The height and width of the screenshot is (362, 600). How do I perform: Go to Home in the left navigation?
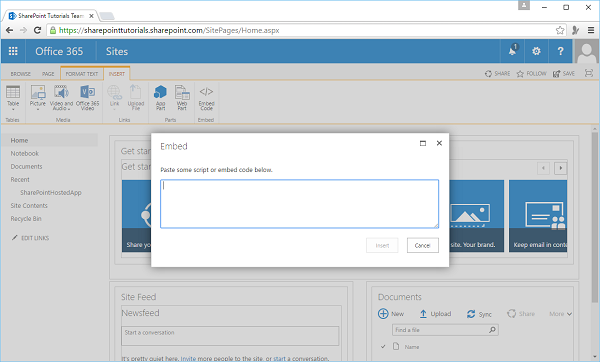click(19, 140)
